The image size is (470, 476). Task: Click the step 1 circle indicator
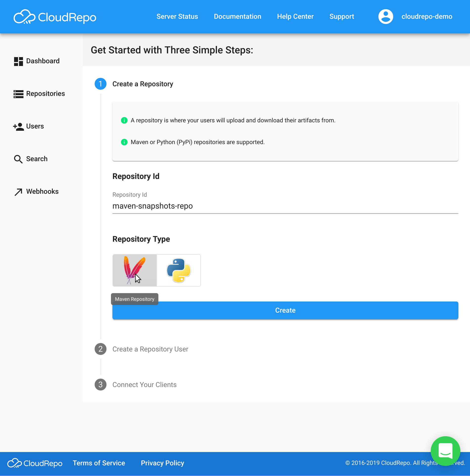pos(101,84)
